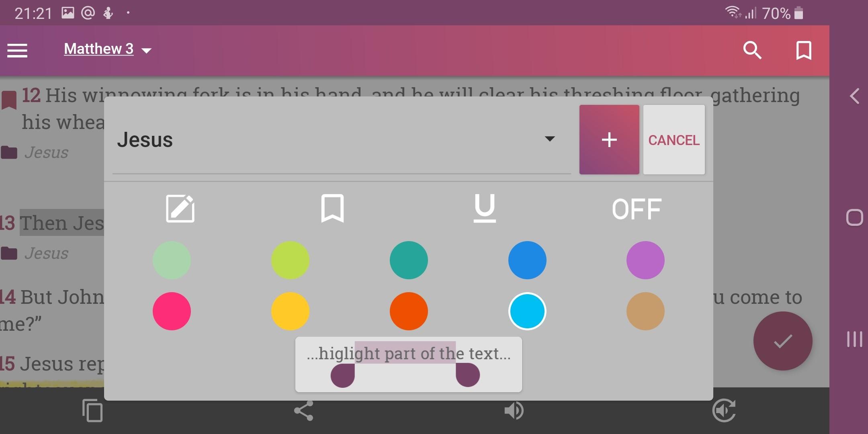Turn highlight OFF
Viewport: 868px width, 434px height.
tap(637, 209)
